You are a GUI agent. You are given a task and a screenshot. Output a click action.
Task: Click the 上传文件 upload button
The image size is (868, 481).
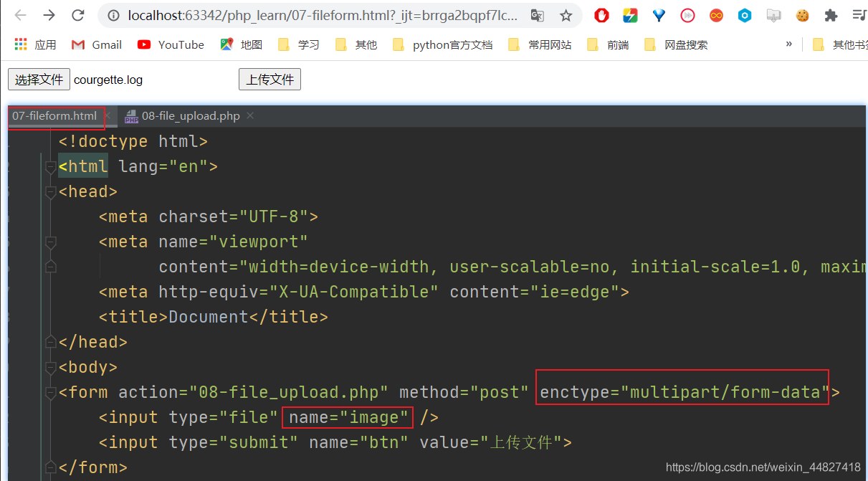(270, 80)
